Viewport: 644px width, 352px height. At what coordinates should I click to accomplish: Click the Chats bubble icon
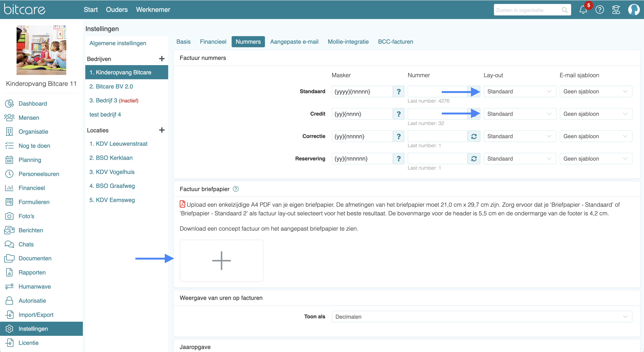coord(9,244)
